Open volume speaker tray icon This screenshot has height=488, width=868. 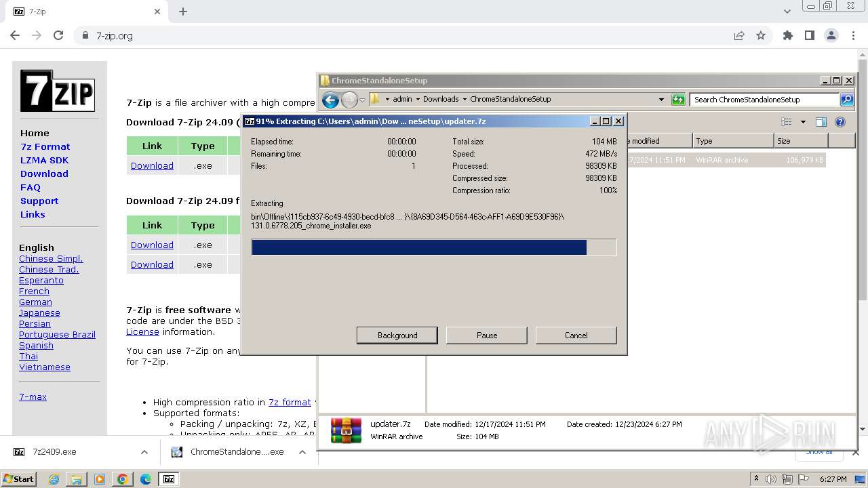772,479
